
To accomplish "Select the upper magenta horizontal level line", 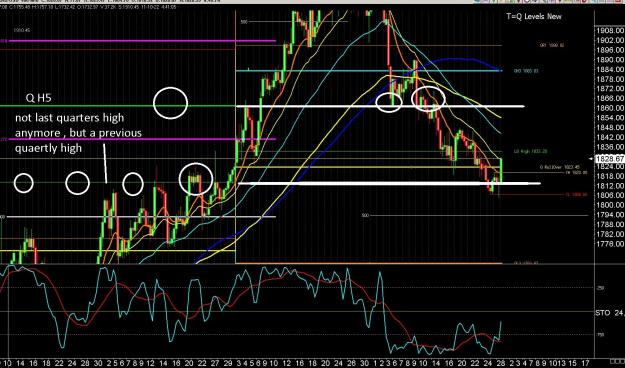I will (x=142, y=41).
